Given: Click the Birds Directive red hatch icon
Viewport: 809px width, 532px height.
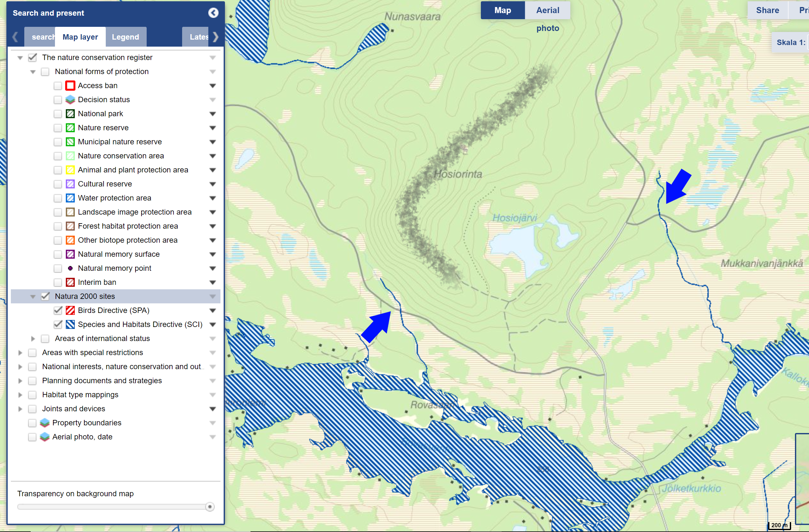Looking at the screenshot, I should tap(70, 310).
